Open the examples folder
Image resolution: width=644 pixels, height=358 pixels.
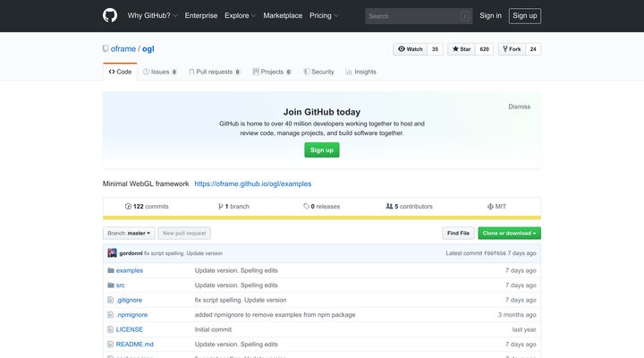coord(130,270)
